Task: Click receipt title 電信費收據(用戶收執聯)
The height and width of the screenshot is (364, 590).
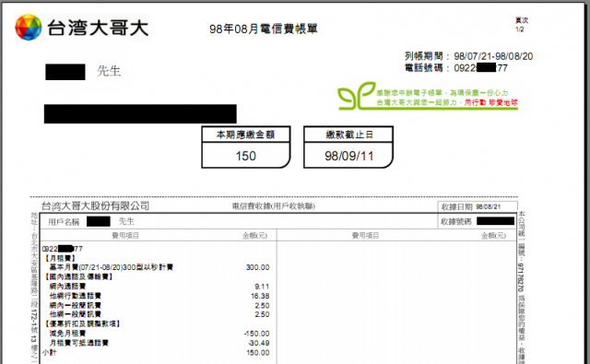Action: [274, 206]
